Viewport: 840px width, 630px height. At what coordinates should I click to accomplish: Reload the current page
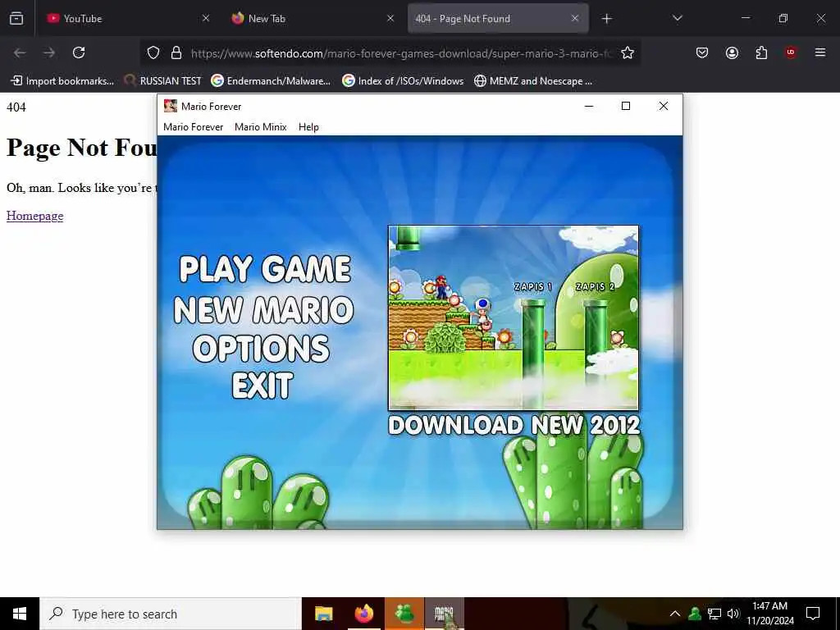pyautogui.click(x=79, y=52)
